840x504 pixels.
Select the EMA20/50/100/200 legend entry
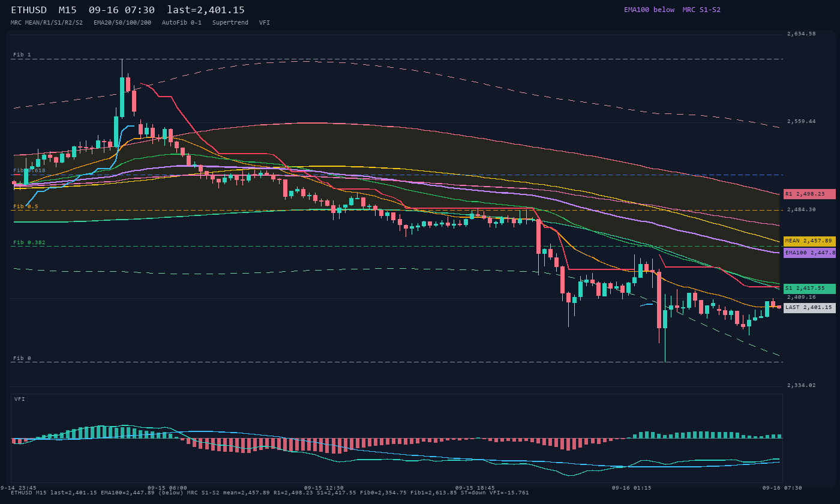(x=122, y=23)
